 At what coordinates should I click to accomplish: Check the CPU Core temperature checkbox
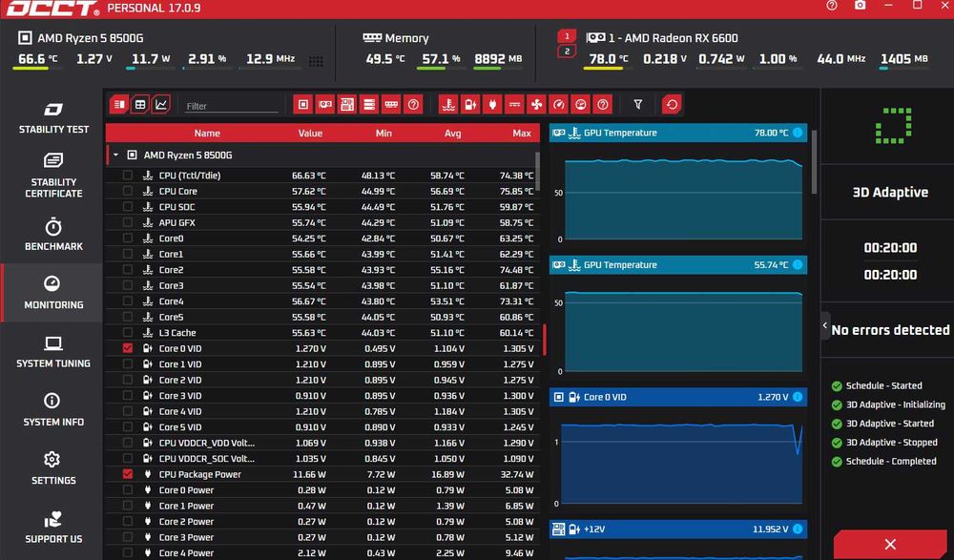[127, 191]
